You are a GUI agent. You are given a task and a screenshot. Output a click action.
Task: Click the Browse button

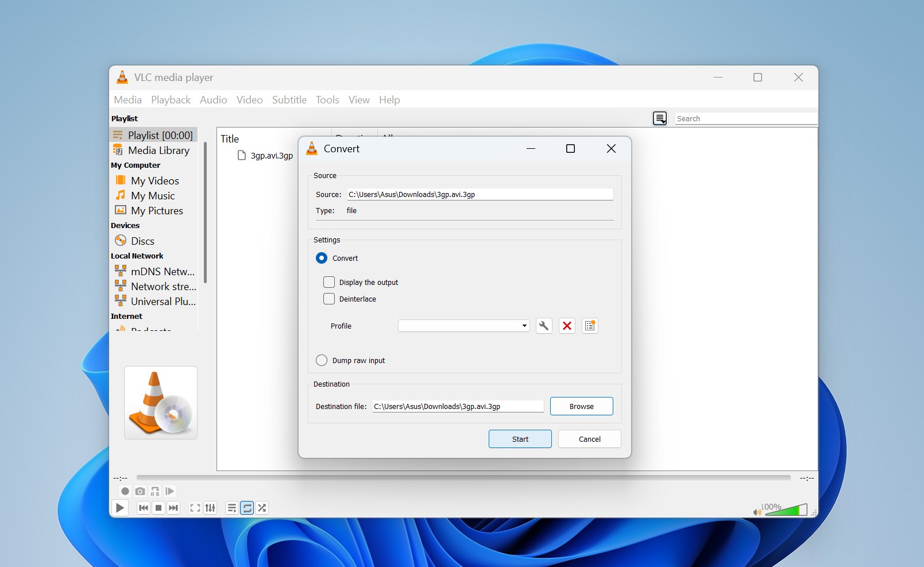(x=582, y=406)
